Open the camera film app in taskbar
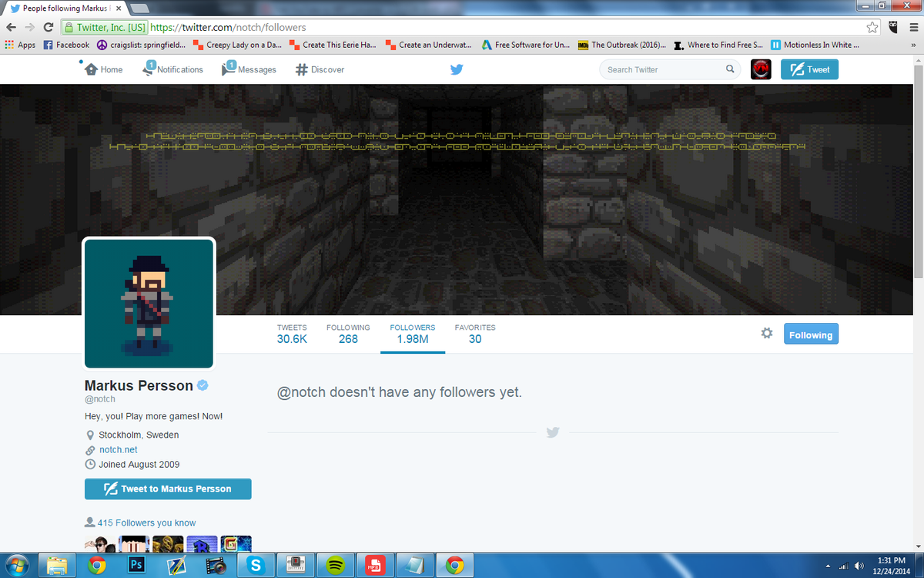The image size is (924, 578). [216, 565]
